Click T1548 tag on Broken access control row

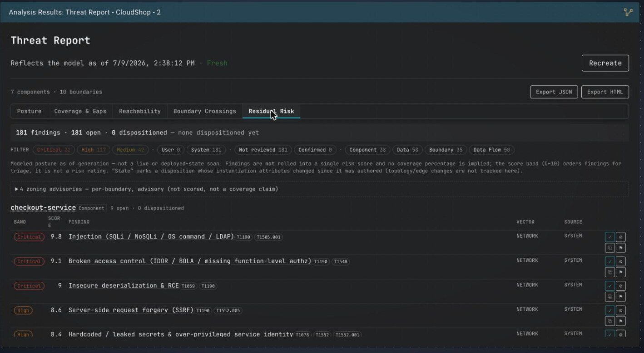point(341,262)
